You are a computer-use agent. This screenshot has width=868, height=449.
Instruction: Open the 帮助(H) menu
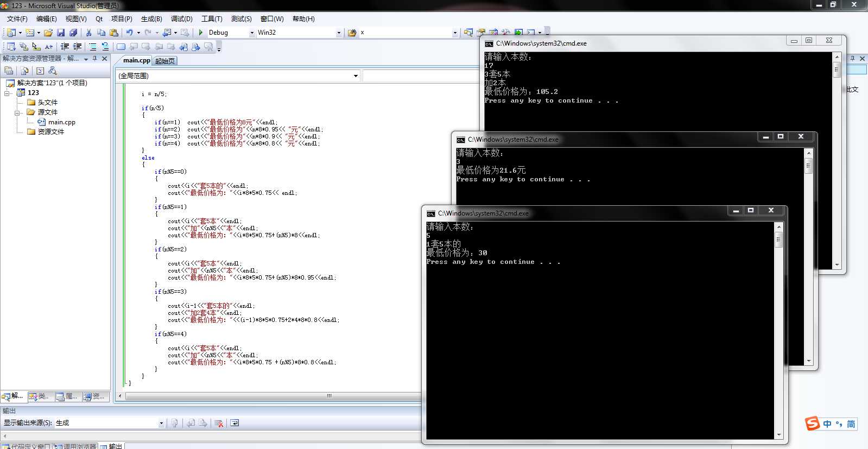(x=303, y=18)
